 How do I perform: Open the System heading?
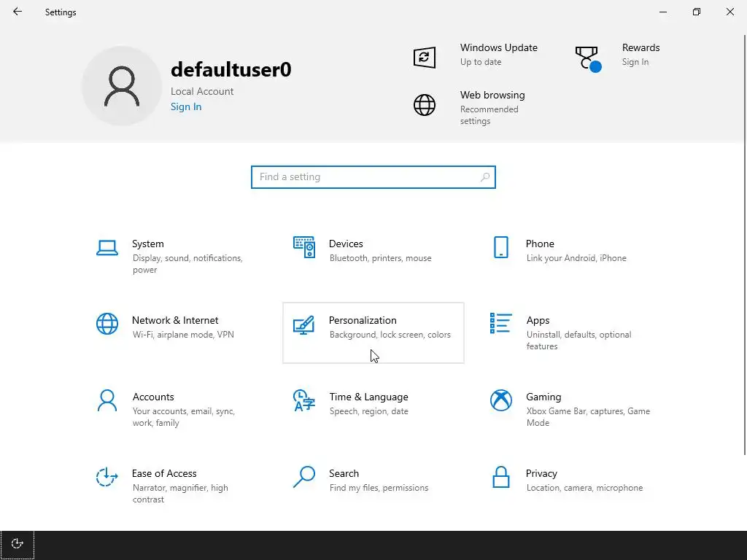click(x=147, y=244)
